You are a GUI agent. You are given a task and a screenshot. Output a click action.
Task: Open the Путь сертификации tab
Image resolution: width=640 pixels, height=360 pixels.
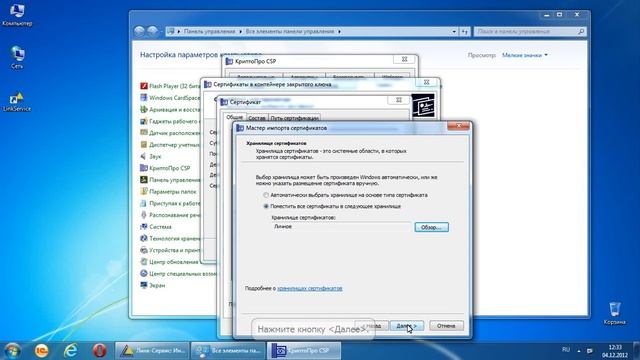(295, 118)
